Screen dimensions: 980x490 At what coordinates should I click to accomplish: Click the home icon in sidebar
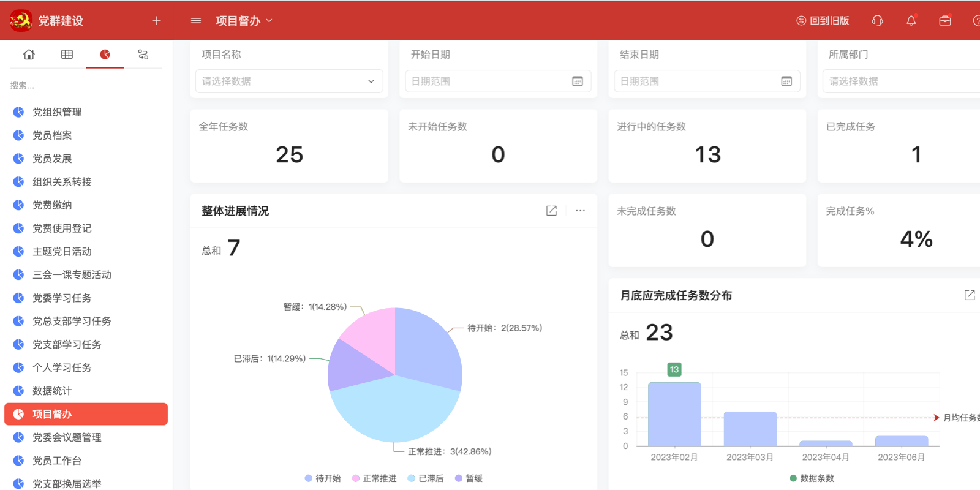(29, 55)
